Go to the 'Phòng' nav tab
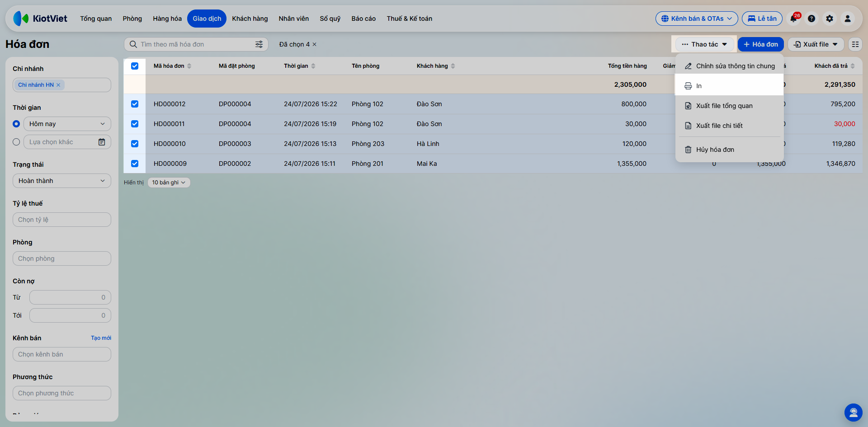868x427 pixels. [x=132, y=19]
